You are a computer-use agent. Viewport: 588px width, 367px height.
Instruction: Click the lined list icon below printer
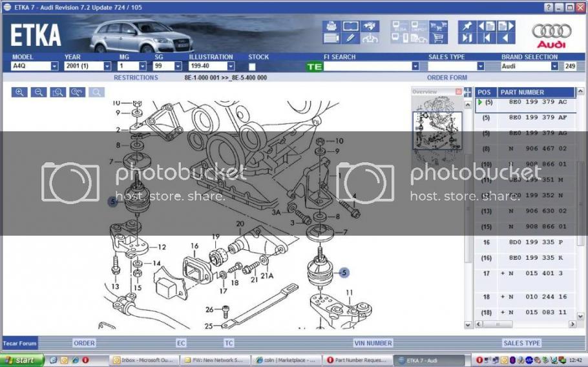coord(331,38)
